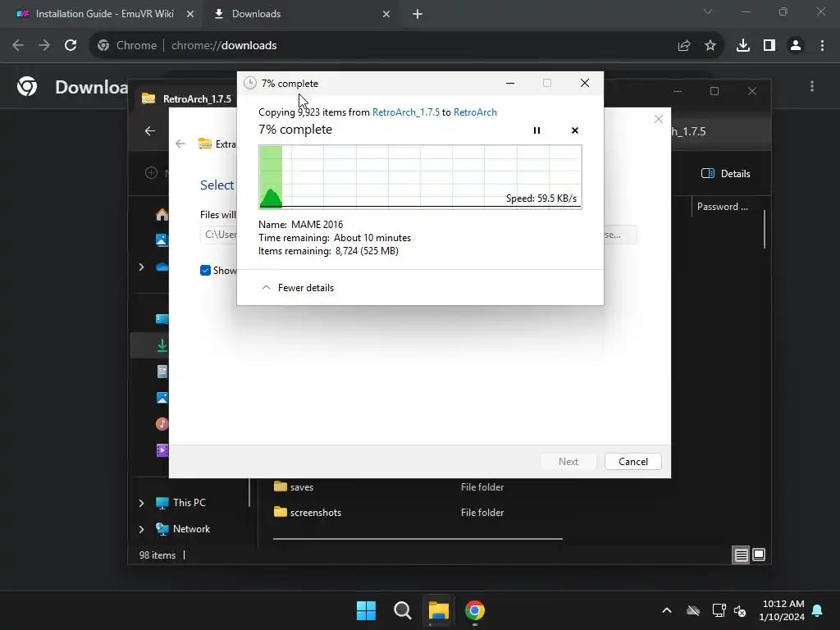The height and width of the screenshot is (630, 840).
Task: Close the Downloads tab
Action: tap(386, 14)
